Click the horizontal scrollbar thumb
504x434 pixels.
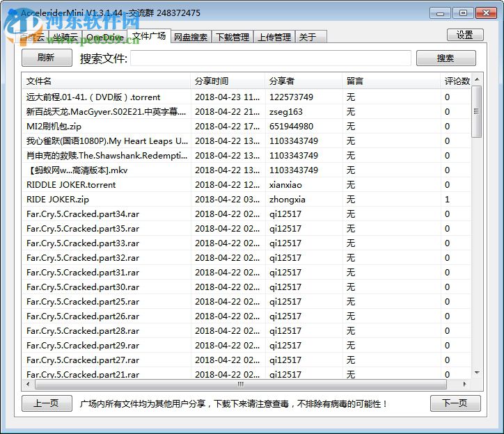(241, 384)
